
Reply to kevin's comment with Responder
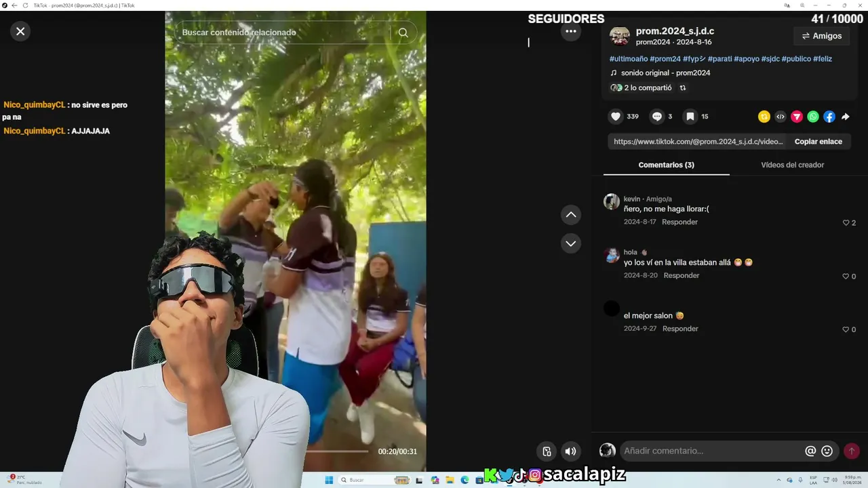[x=679, y=222]
